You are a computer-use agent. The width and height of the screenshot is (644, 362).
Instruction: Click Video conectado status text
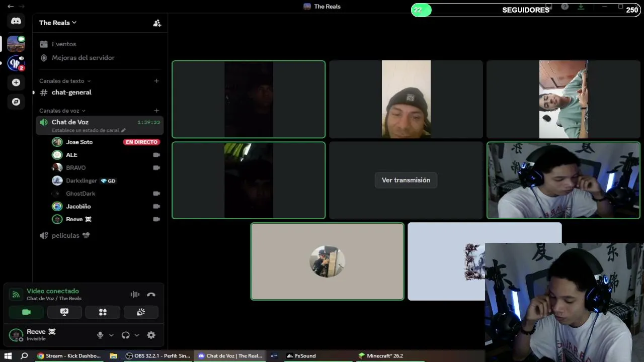(x=53, y=291)
